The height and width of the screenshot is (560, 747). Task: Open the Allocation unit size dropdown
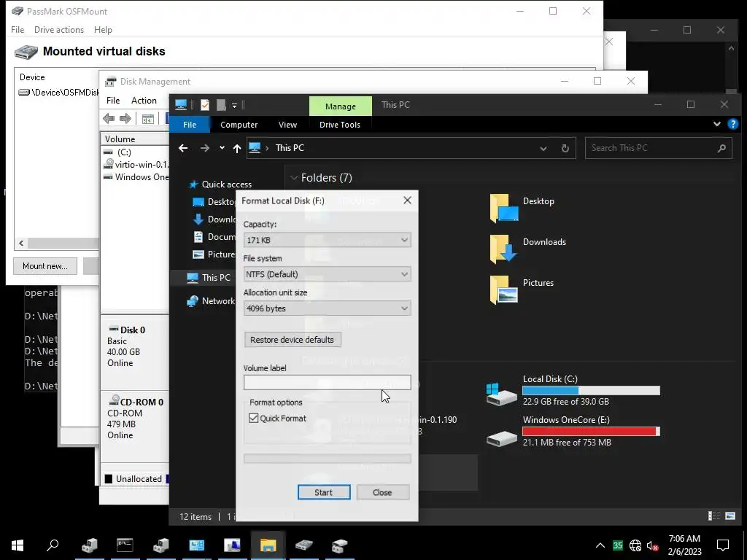pyautogui.click(x=327, y=308)
